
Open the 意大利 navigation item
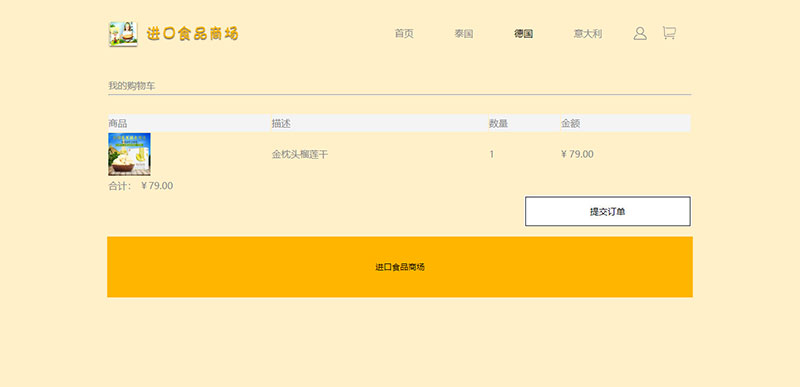pos(588,34)
